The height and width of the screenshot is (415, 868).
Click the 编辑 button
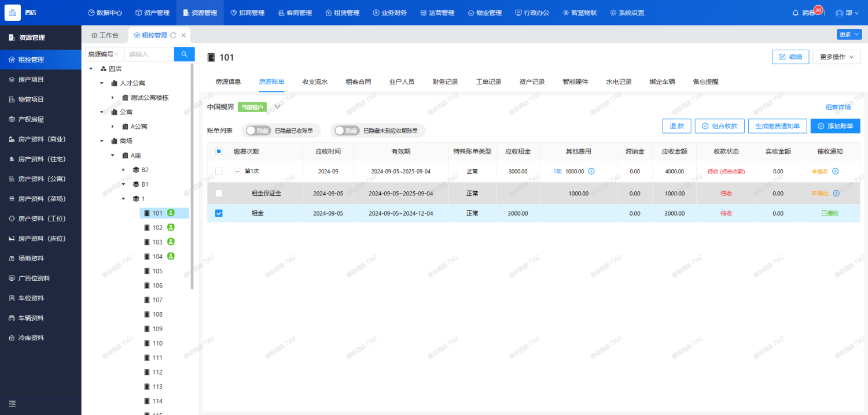(x=790, y=57)
